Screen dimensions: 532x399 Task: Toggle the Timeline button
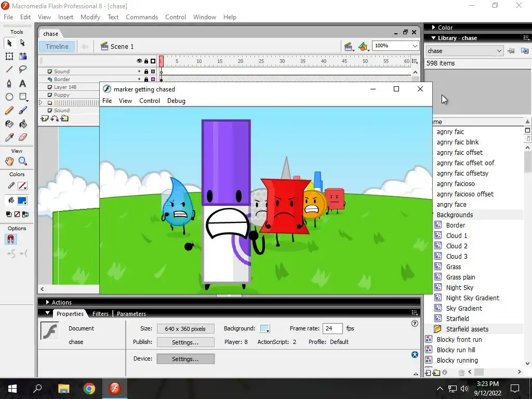tap(57, 46)
